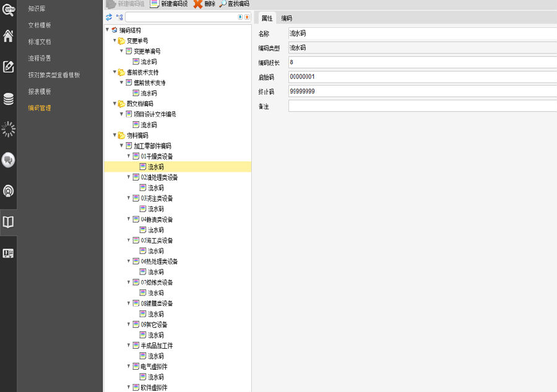Click the tree structure icon beside refresh
Image resolution: width=557 pixels, height=392 pixels.
point(119,17)
